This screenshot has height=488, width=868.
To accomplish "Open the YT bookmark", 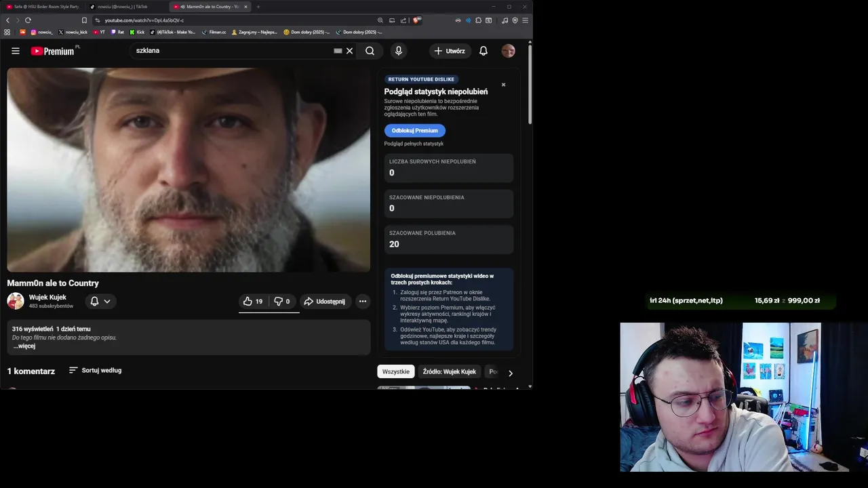I will (x=99, y=32).
